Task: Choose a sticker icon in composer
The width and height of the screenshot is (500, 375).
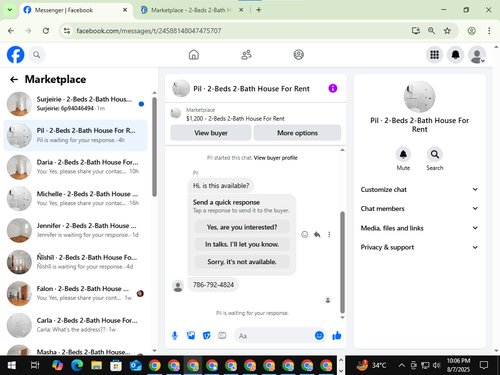Action: [207, 336]
